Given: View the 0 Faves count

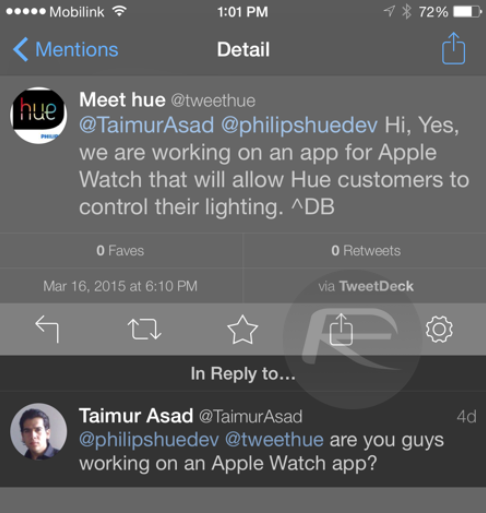Looking at the screenshot, I should pyautogui.click(x=120, y=251).
